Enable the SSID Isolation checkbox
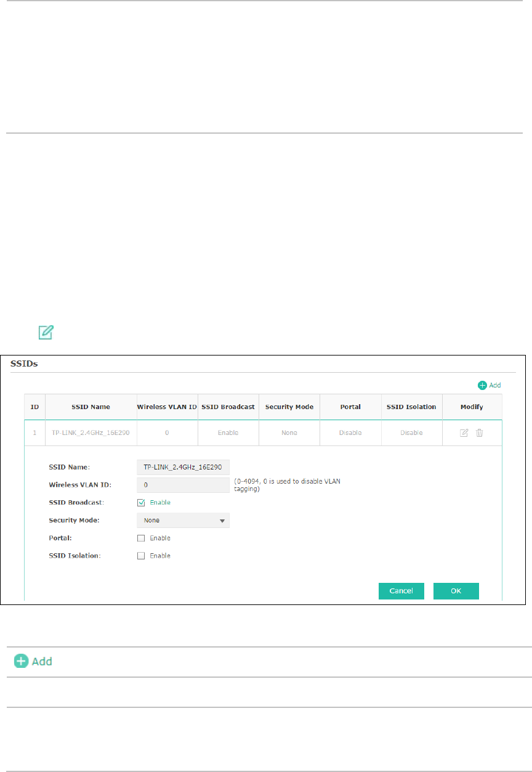Viewport: 532px width, 772px height. [x=141, y=556]
